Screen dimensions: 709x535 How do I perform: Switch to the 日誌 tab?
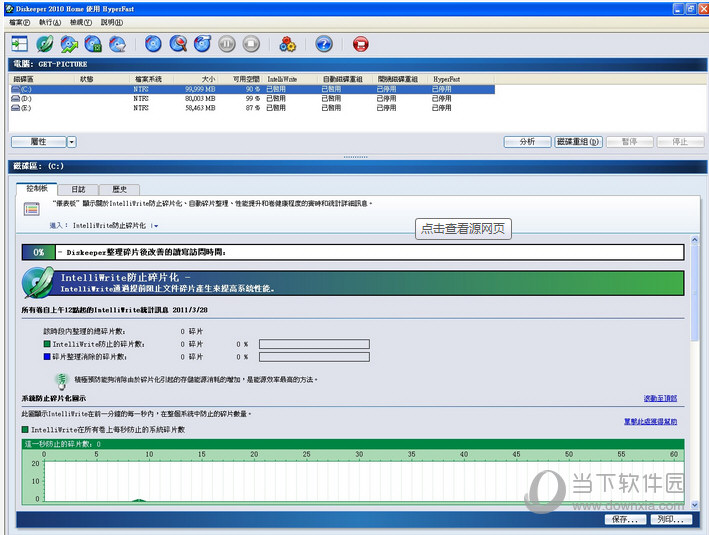[x=78, y=189]
